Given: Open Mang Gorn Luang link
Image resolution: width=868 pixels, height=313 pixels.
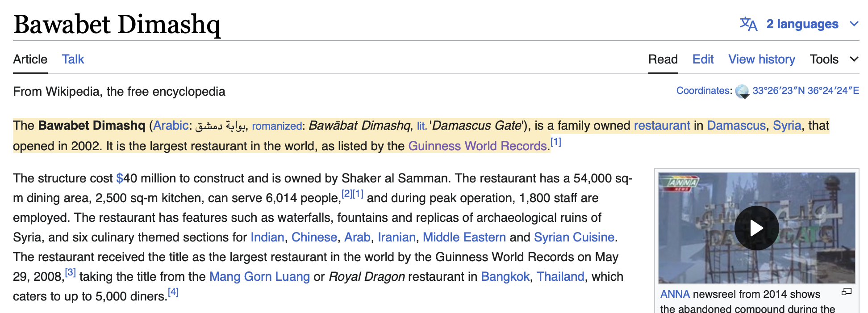Looking at the screenshot, I should [259, 277].
